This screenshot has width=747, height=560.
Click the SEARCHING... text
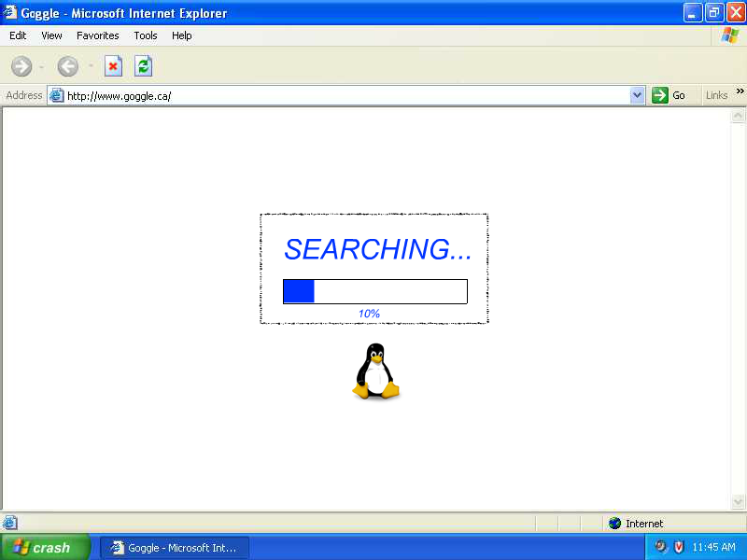[x=378, y=249]
